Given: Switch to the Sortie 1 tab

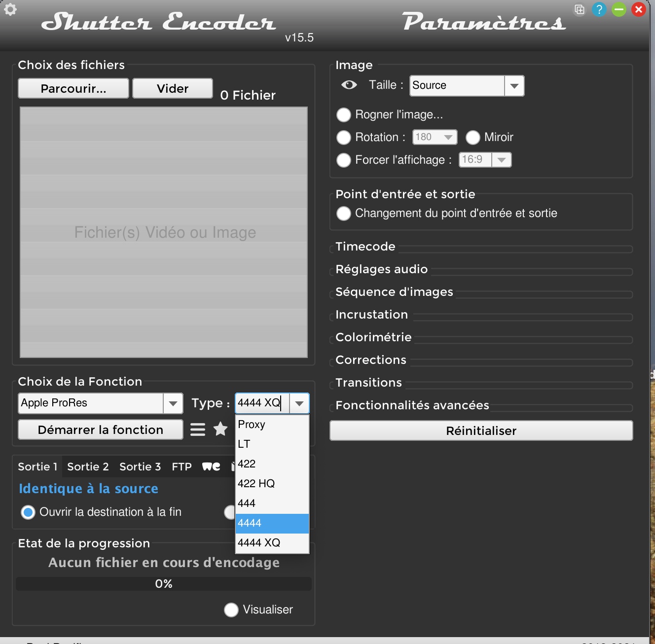Looking at the screenshot, I should click(x=37, y=467).
